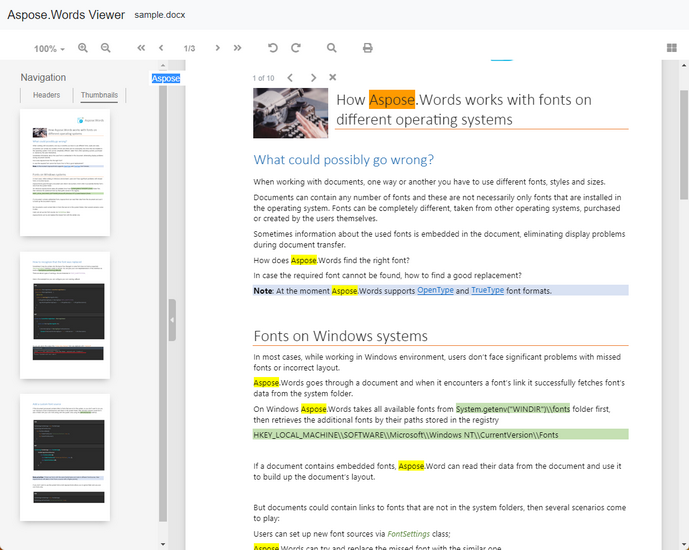The width and height of the screenshot is (689, 550).
Task: Go to the first page
Action: (x=141, y=48)
